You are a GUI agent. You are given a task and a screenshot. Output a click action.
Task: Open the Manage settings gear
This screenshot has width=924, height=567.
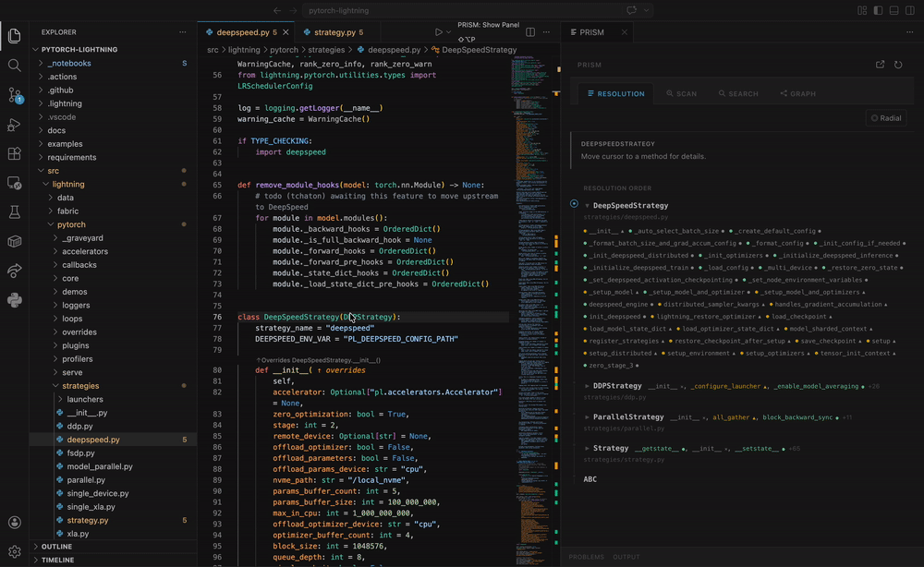click(14, 551)
